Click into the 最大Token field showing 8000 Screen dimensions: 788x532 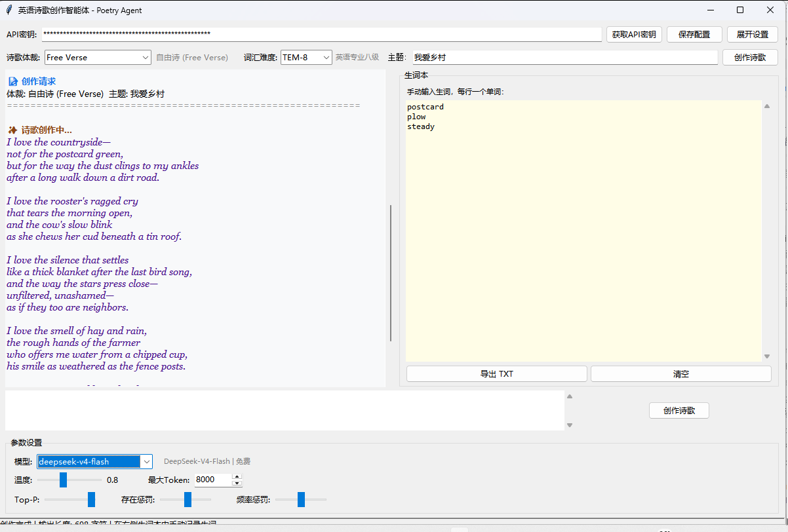[213, 480]
